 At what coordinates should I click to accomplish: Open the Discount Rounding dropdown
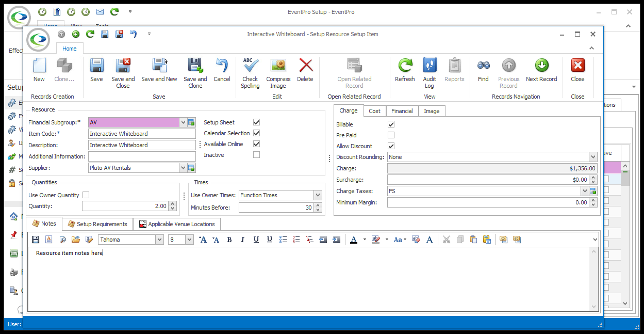(592, 157)
